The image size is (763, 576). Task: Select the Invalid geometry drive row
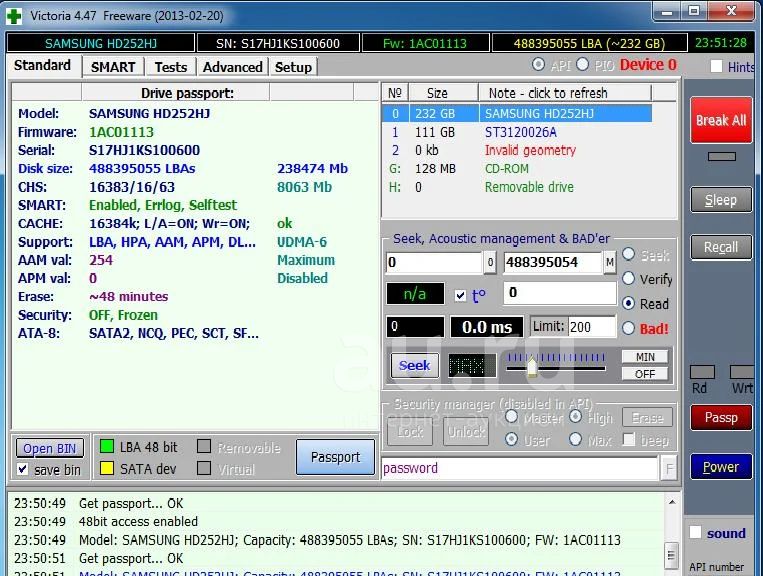(517, 150)
